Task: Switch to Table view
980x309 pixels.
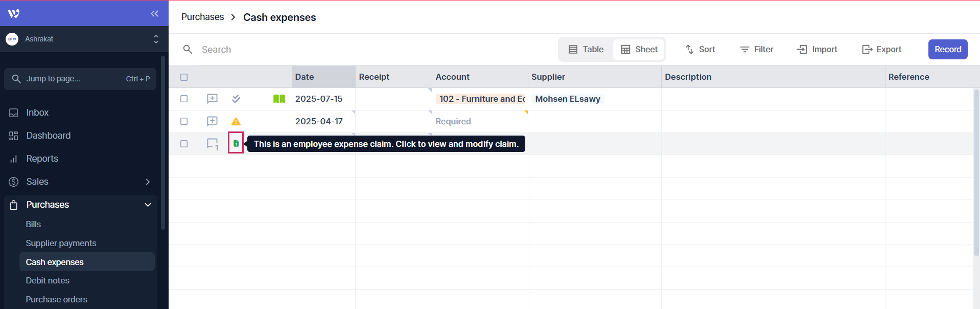Action: [x=586, y=50]
